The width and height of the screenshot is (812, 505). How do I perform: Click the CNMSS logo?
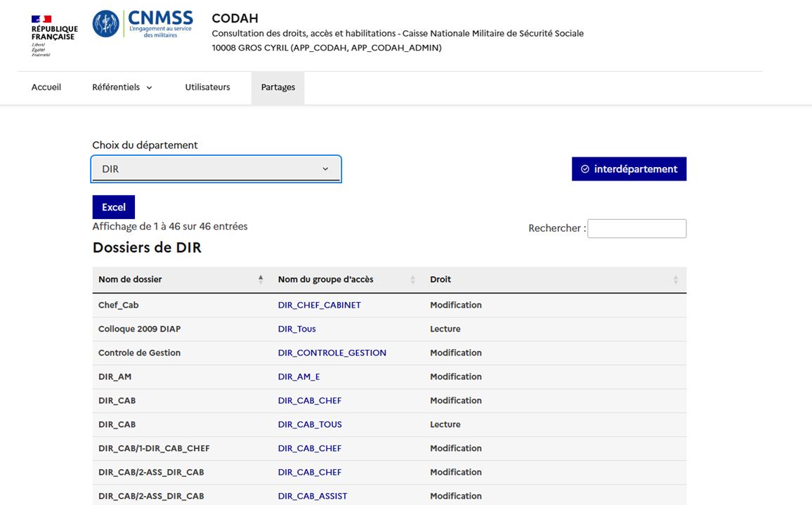143,24
